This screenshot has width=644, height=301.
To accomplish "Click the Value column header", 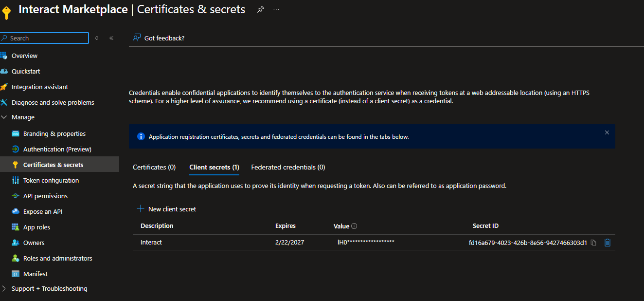I will (x=341, y=226).
